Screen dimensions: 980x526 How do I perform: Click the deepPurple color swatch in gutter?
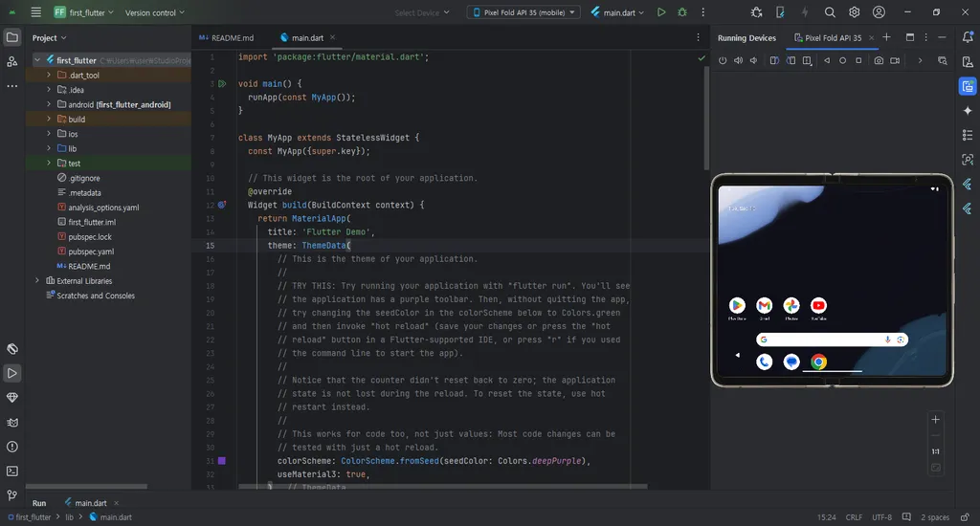pos(221,461)
